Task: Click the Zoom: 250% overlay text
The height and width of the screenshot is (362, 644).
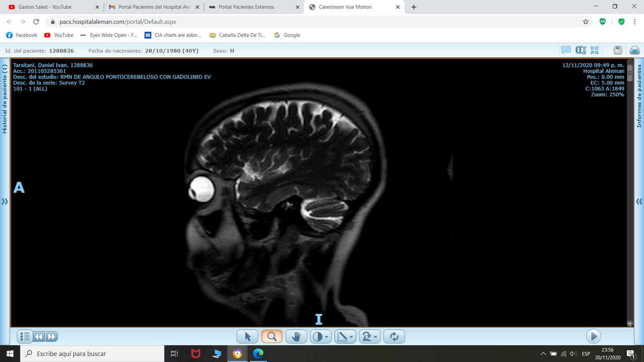Action: pyautogui.click(x=607, y=95)
